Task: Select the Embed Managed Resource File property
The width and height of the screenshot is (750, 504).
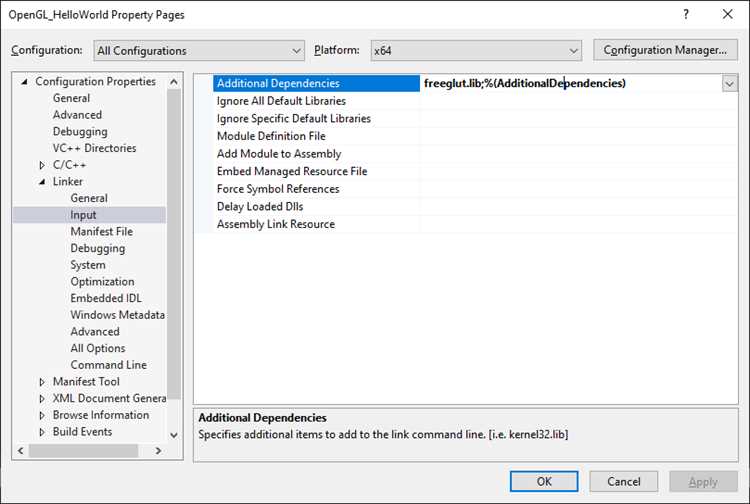Action: pos(292,172)
